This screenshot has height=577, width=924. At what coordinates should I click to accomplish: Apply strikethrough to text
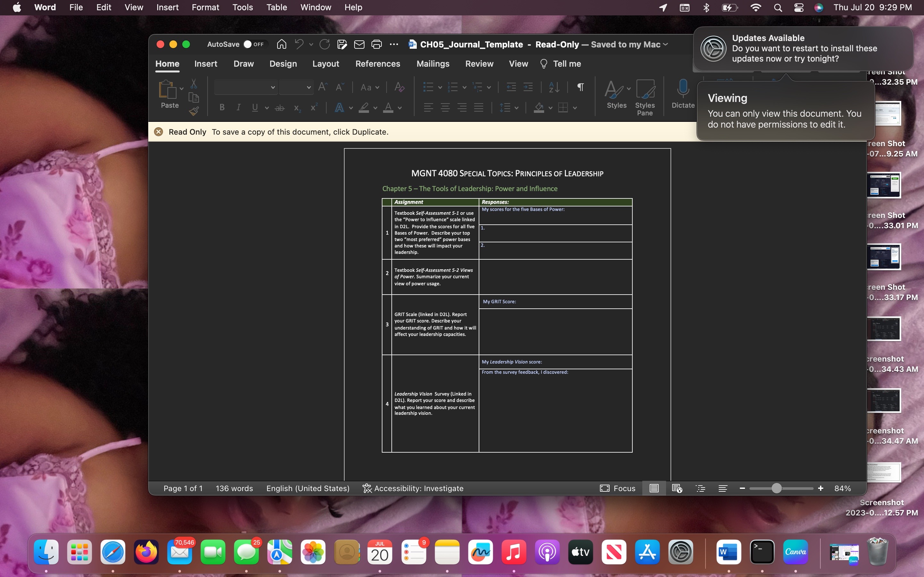279,108
